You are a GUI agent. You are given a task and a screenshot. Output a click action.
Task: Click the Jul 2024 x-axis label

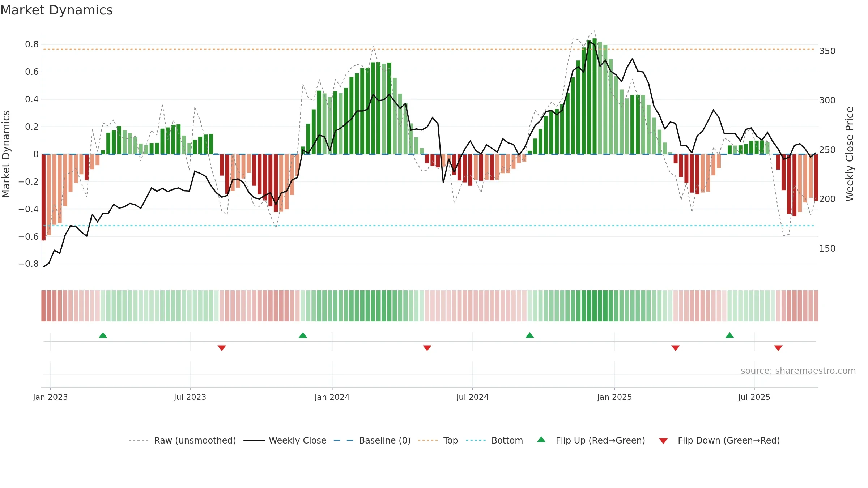pos(472,397)
